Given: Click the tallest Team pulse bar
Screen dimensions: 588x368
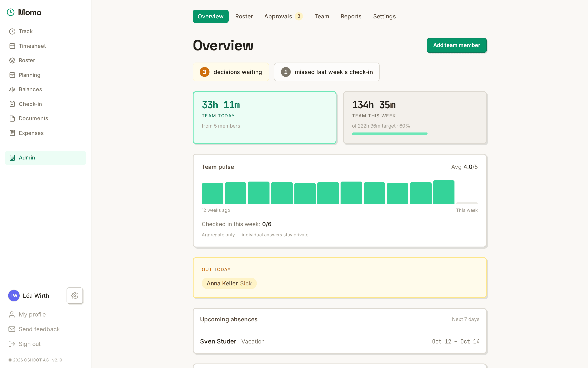Looking at the screenshot, I should point(444,192).
